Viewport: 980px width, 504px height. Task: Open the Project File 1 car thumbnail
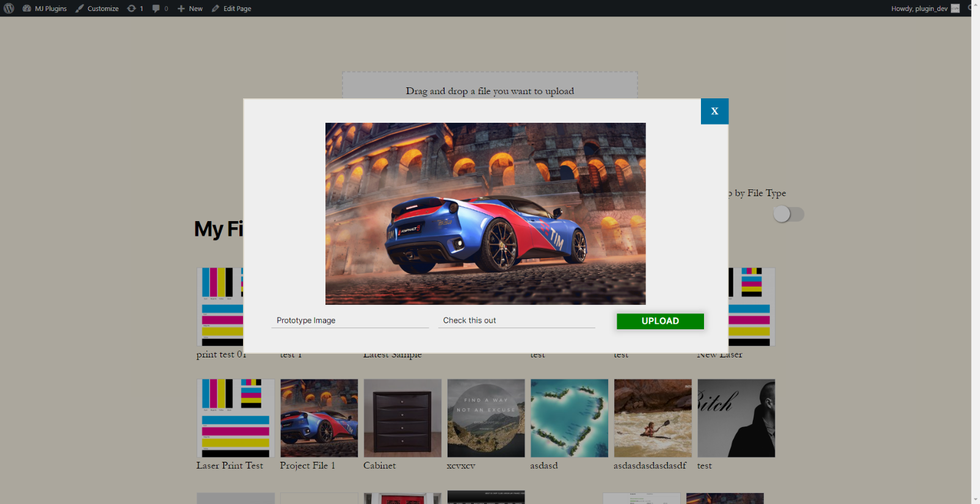[x=319, y=418]
